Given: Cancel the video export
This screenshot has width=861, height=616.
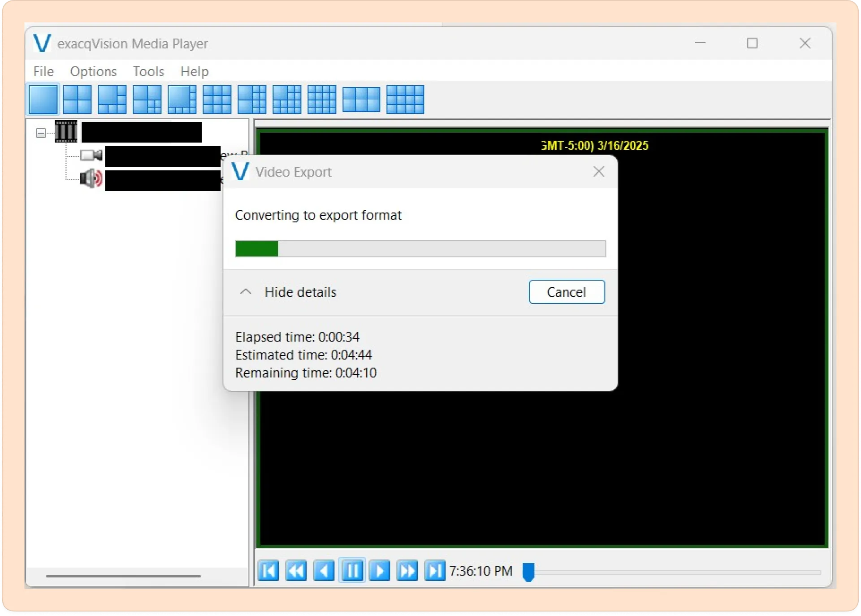Looking at the screenshot, I should 567,292.
